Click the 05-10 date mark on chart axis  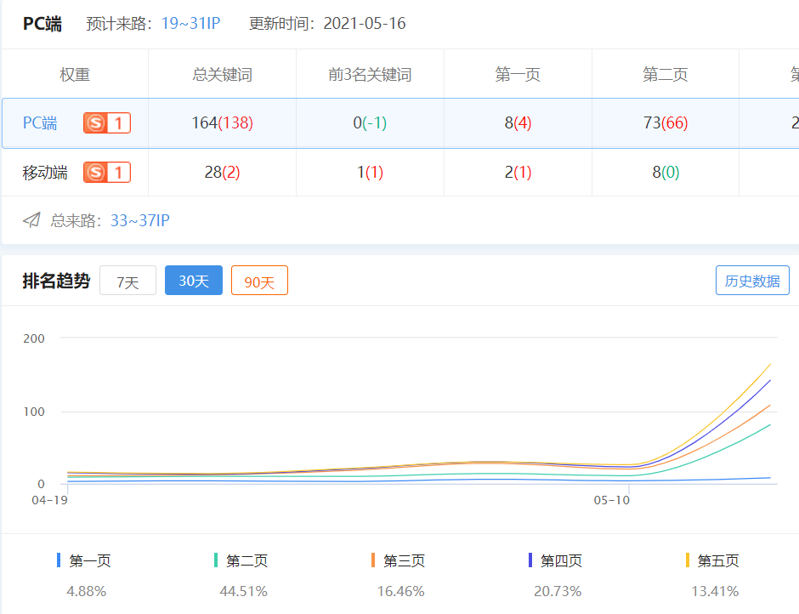611,499
